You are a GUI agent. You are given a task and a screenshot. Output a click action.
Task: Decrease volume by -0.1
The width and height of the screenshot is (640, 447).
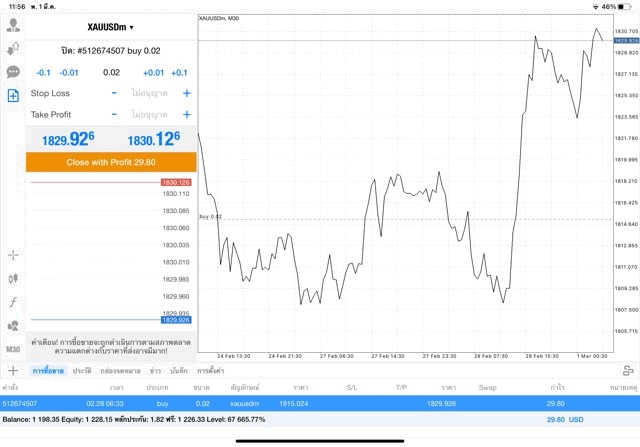pyautogui.click(x=43, y=73)
